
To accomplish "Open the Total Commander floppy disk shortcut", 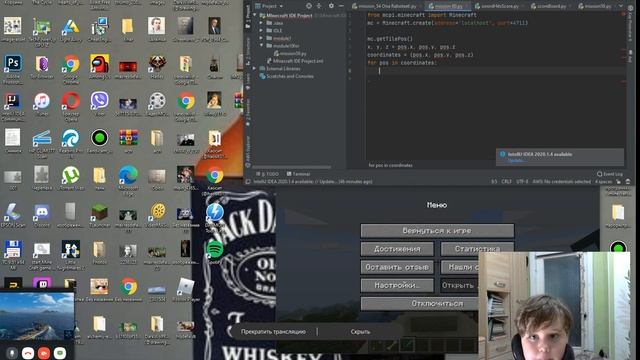I will (x=13, y=249).
